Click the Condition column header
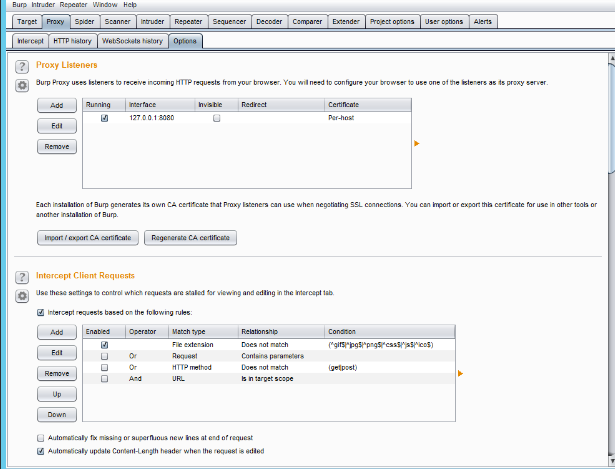This screenshot has width=615, height=469. pos(390,331)
